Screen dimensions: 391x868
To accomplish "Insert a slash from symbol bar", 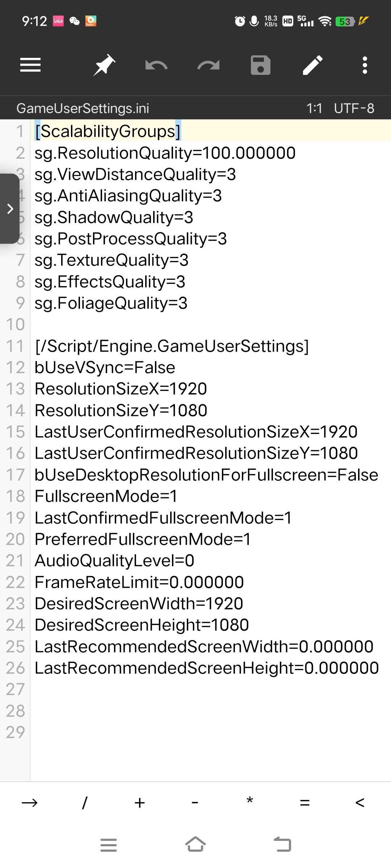I will [x=85, y=803].
